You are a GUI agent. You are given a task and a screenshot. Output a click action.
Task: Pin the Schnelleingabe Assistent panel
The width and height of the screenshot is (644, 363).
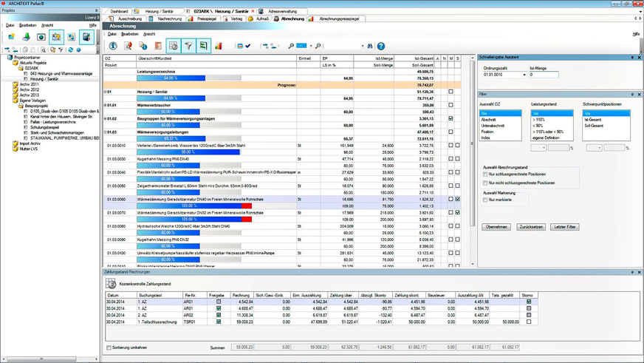[x=633, y=57]
